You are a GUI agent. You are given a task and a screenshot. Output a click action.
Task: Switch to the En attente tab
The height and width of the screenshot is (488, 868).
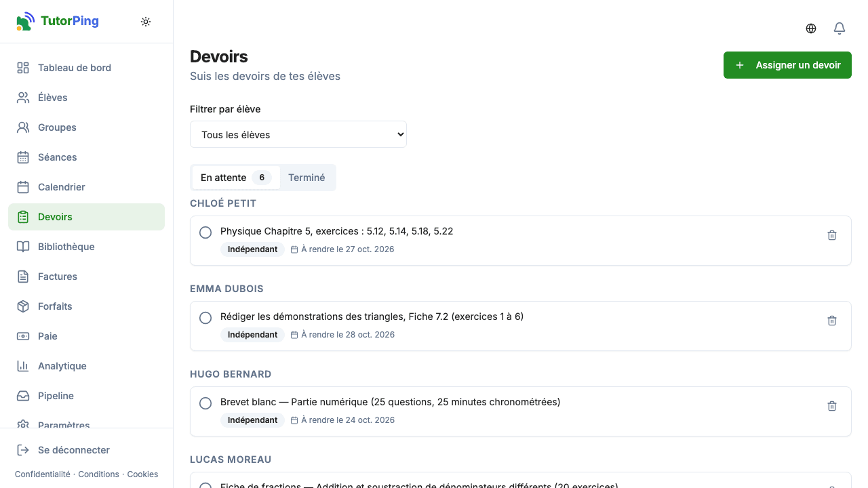pos(236,178)
